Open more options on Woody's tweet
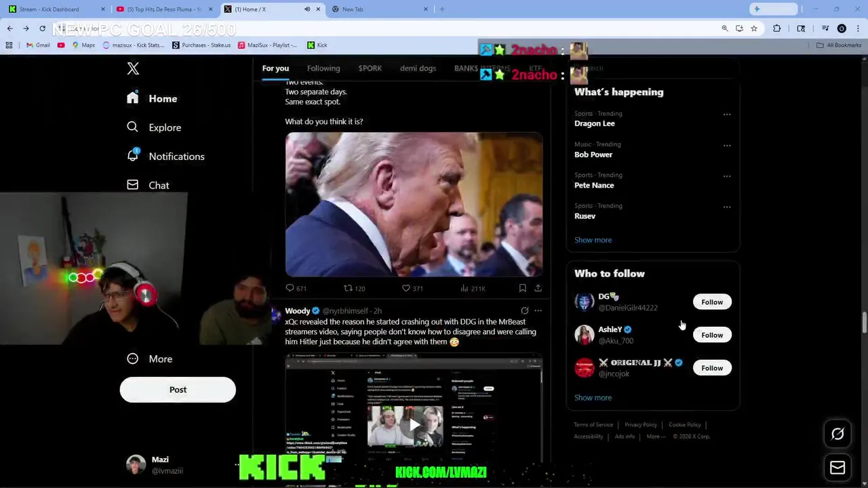 point(538,310)
